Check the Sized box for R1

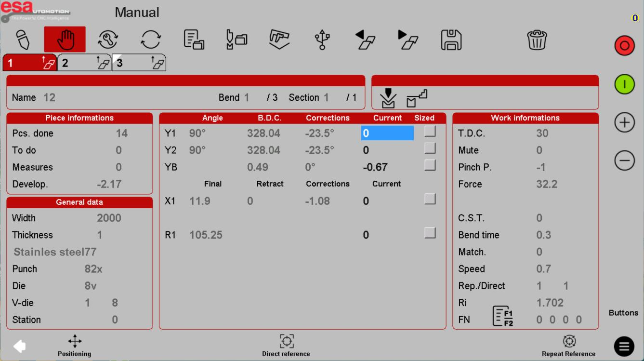pos(430,233)
